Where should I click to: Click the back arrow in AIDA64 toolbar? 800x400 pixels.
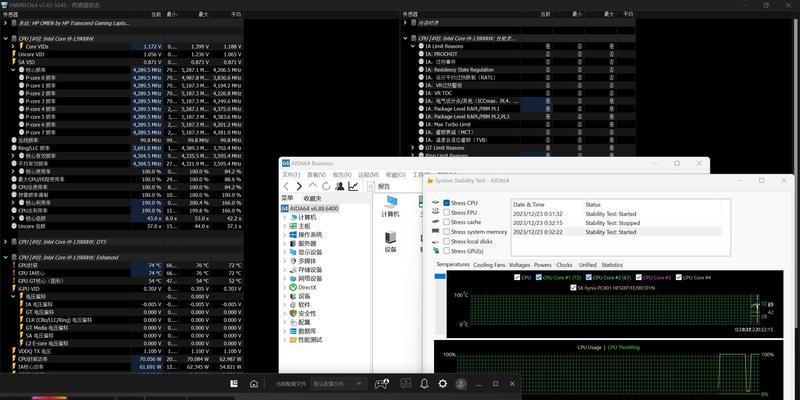[x=286, y=186]
